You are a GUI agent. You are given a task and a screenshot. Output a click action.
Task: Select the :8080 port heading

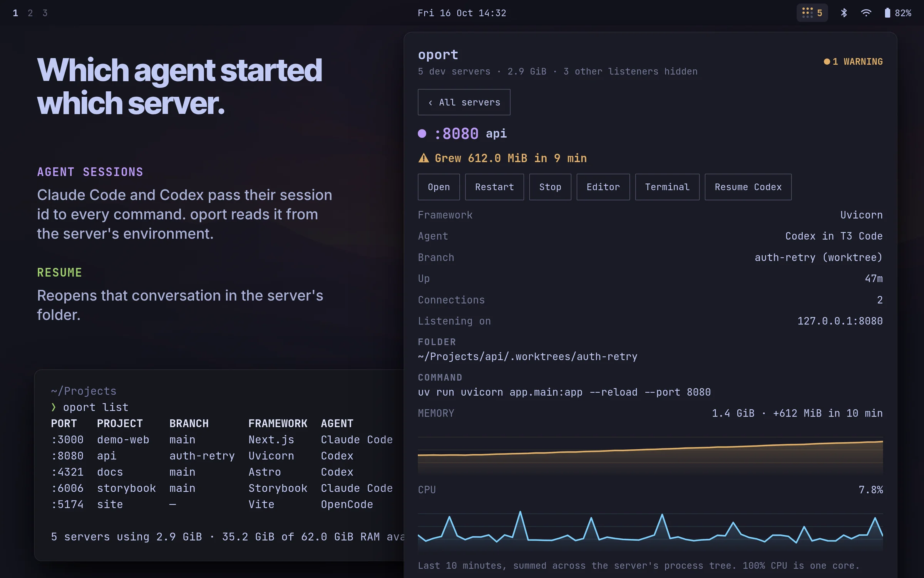(457, 134)
